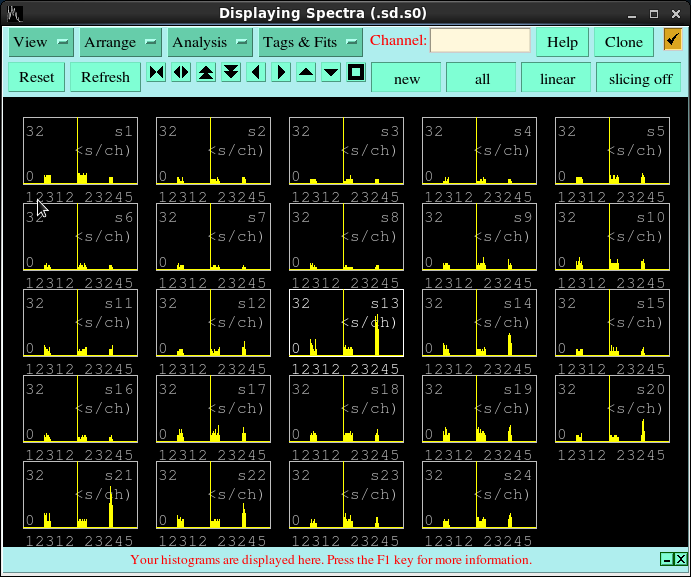Click the left arrow shift icon

click(256, 72)
